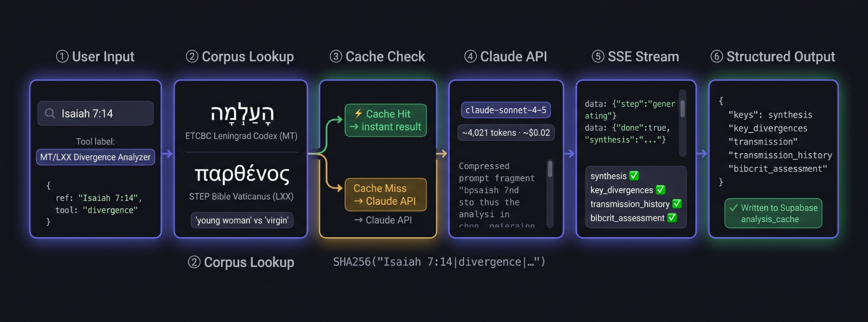Click the 'Tool label:' text
The width and height of the screenshot is (868, 322).
tap(95, 141)
